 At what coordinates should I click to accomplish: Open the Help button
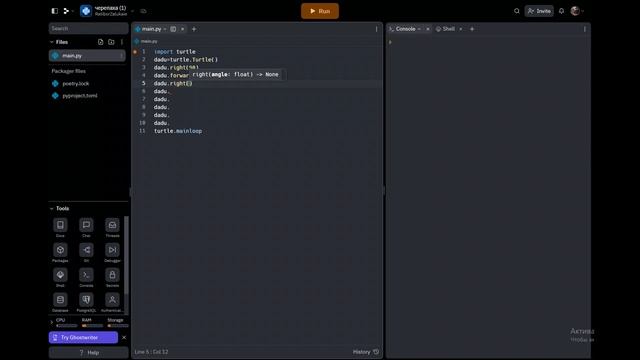pos(89,353)
